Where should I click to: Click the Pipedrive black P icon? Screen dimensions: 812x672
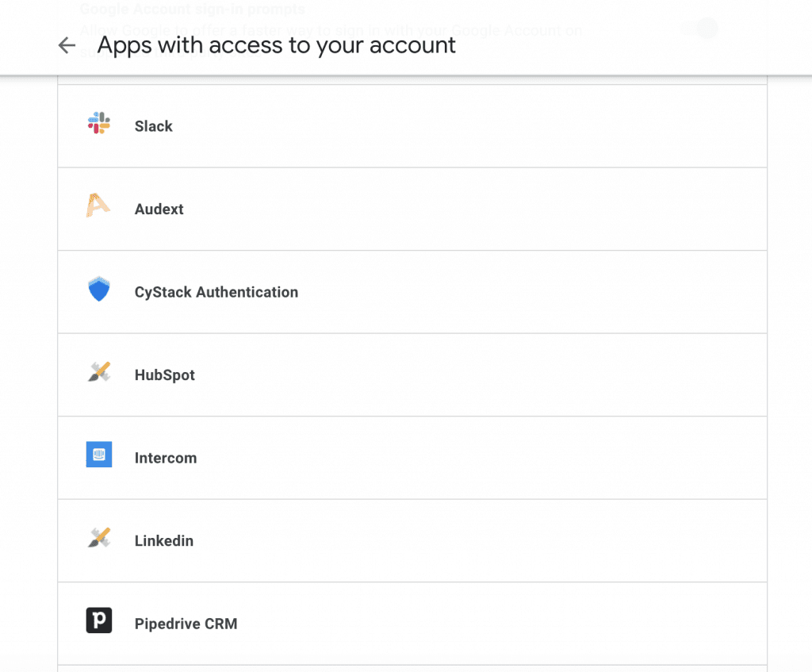pyautogui.click(x=99, y=620)
